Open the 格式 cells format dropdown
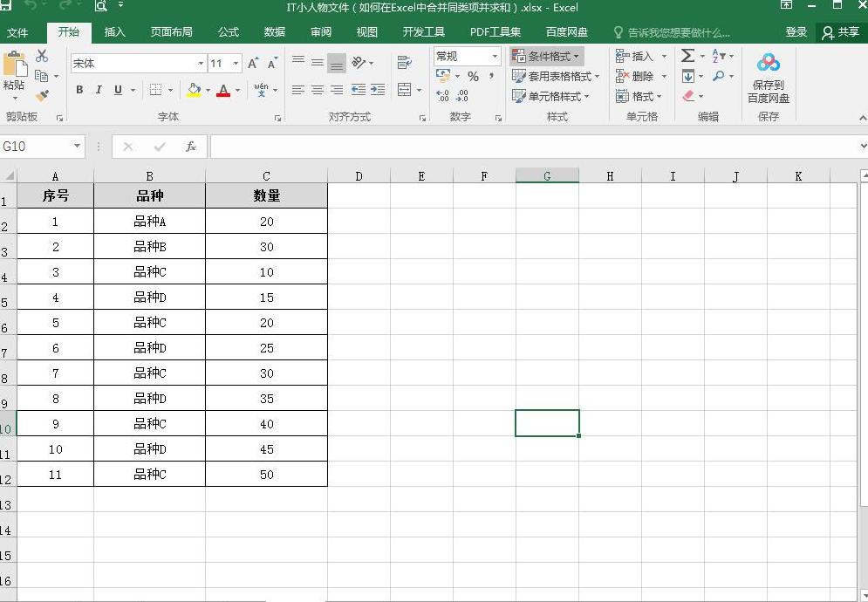 tap(639, 96)
